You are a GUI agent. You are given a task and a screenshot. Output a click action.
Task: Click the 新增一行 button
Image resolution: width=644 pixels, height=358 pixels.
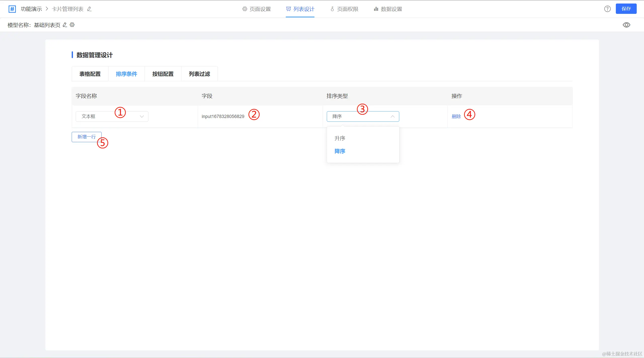86,137
